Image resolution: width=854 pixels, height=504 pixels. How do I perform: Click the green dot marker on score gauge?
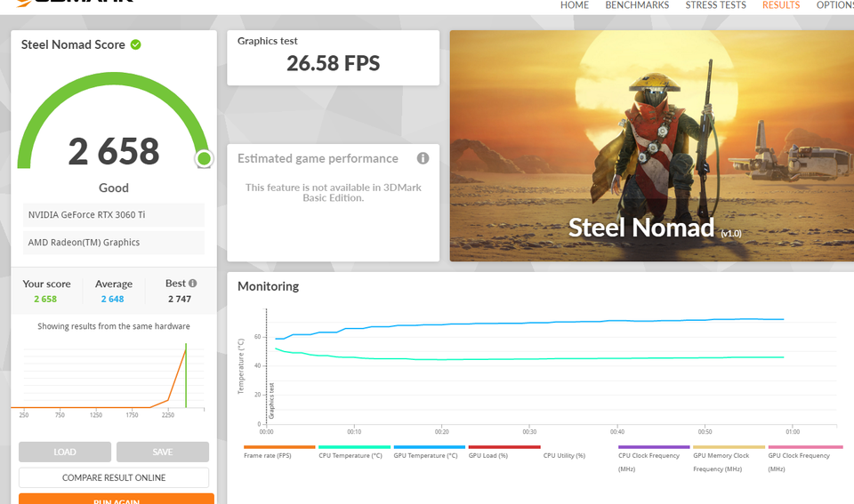pyautogui.click(x=204, y=159)
